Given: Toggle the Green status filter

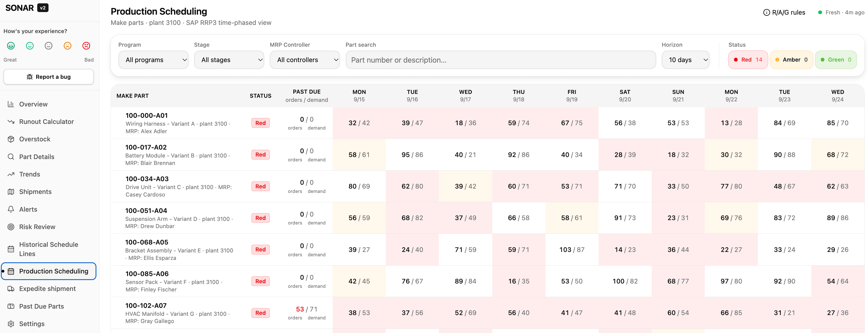Looking at the screenshot, I should point(836,60).
